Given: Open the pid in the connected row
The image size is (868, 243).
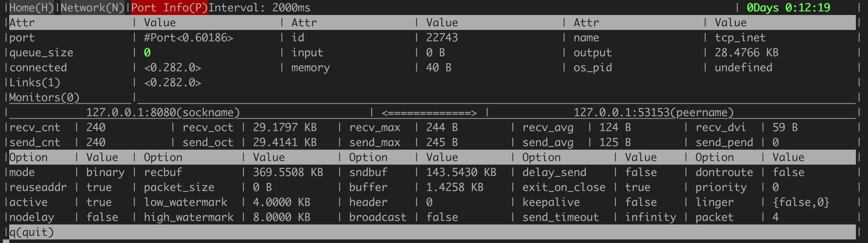Looking at the screenshot, I should point(172,68).
